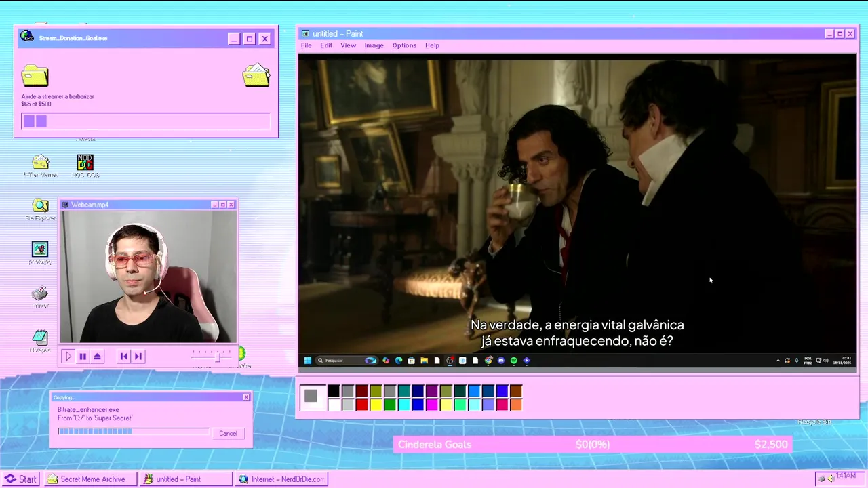Open the Help menu in Paint
868x488 pixels.
pyautogui.click(x=432, y=45)
